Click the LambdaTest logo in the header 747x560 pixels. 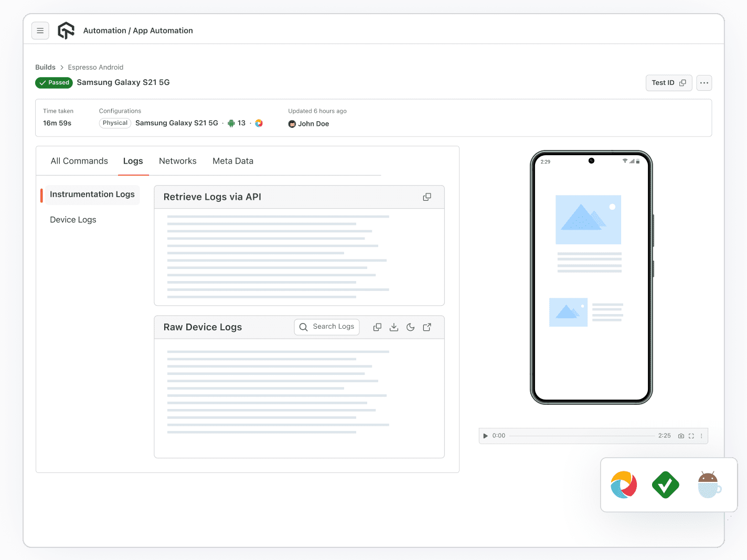[66, 30]
